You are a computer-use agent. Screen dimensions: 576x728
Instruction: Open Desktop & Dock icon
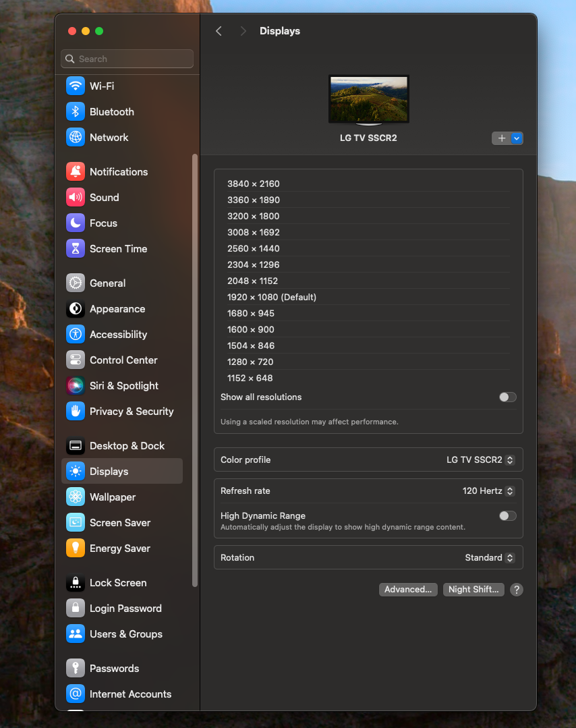pos(75,446)
